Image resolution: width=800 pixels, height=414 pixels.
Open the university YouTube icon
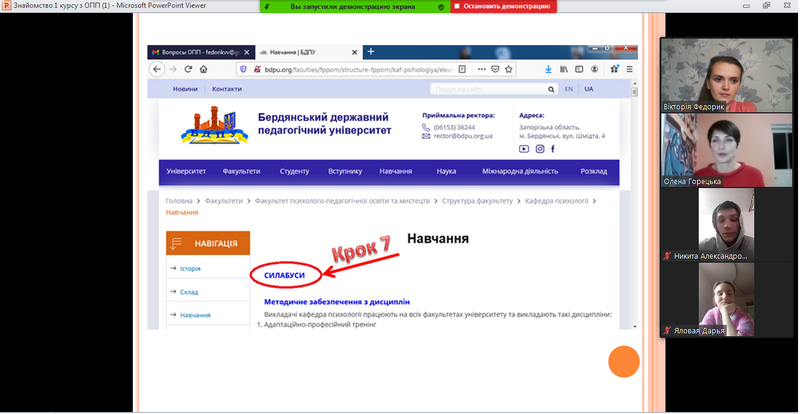pos(524,149)
